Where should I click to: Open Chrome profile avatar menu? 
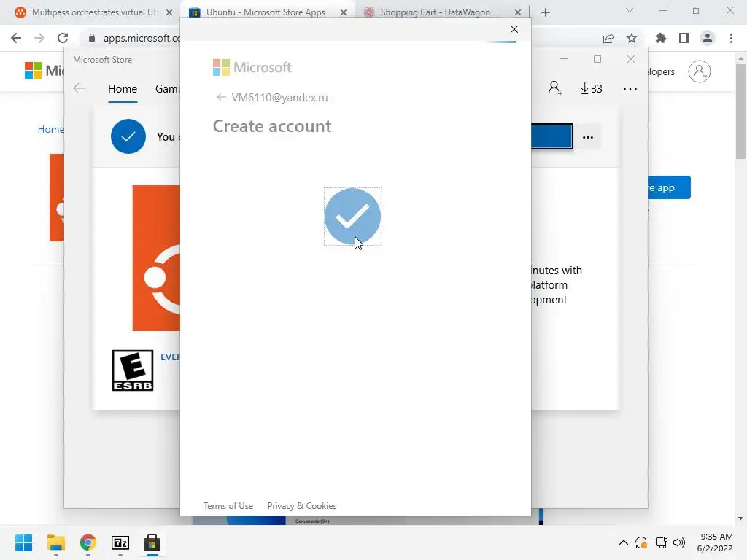tap(708, 38)
